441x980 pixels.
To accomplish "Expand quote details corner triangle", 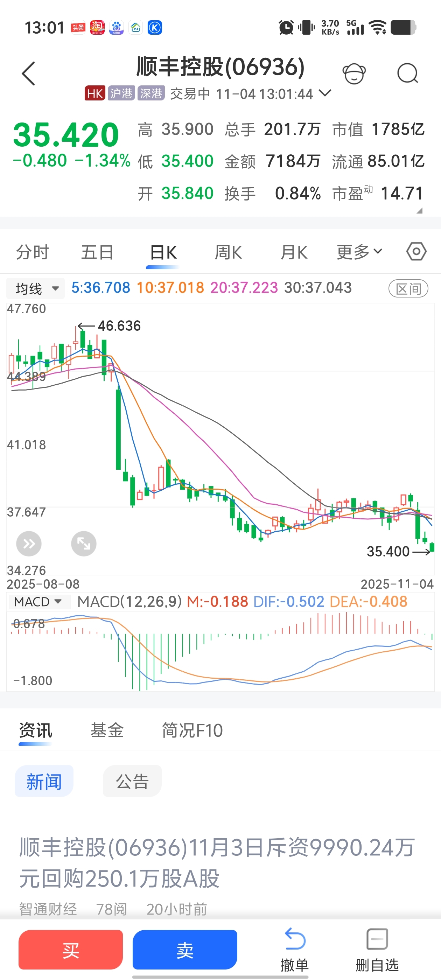I will click(419, 210).
